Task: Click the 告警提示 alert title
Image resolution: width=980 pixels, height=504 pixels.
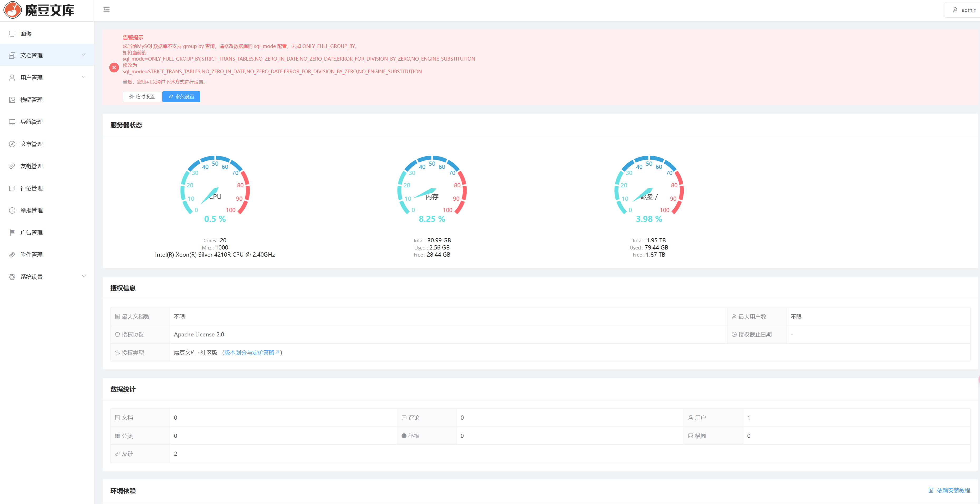Action: click(133, 37)
